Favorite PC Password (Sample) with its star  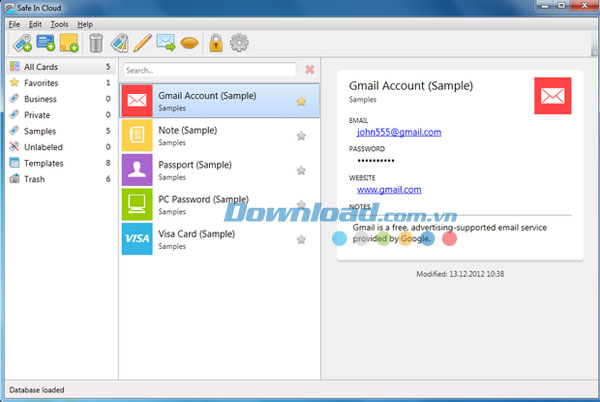point(301,204)
